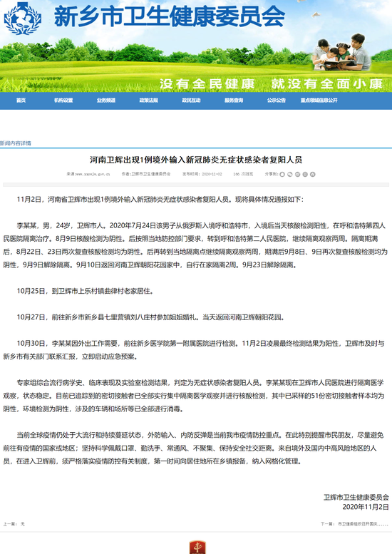Screen dimensions: 392x554
Task: Open the 机构设置 navigation item
Action: [x=63, y=101]
